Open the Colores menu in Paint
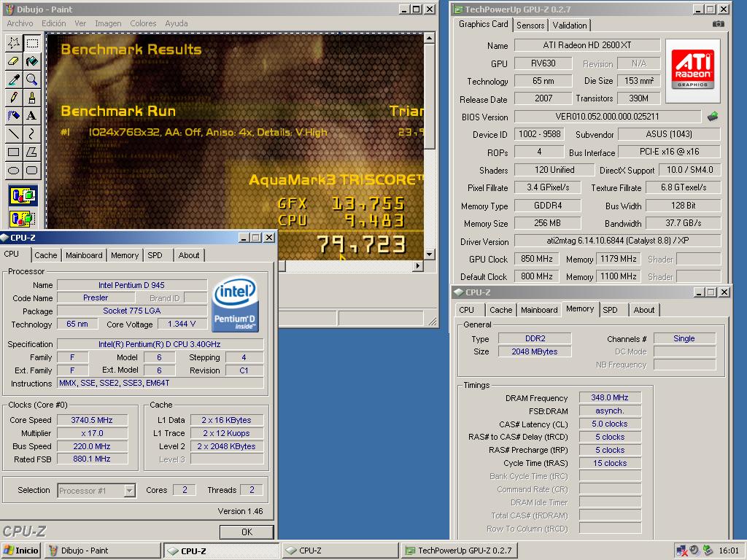This screenshot has width=747, height=560. 143,23
